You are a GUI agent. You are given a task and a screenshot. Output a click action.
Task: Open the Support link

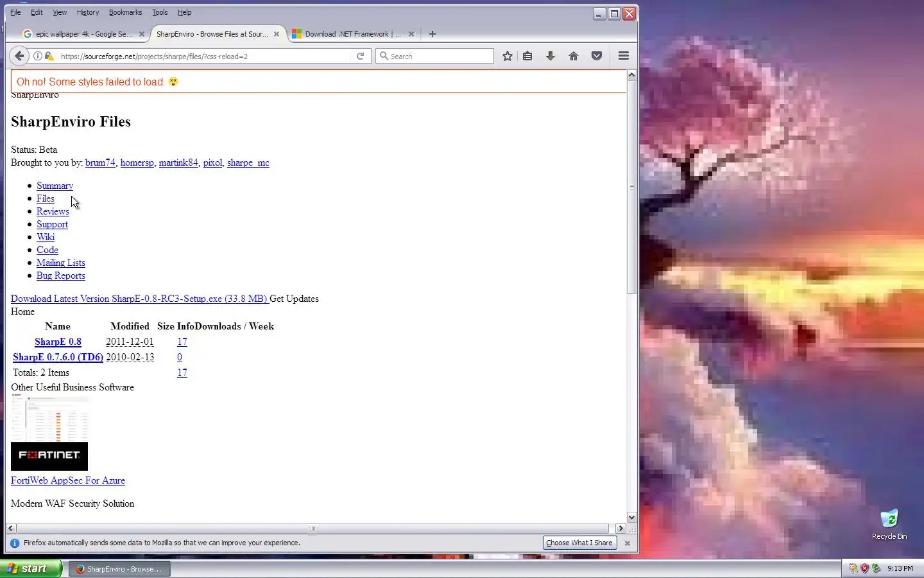(52, 224)
